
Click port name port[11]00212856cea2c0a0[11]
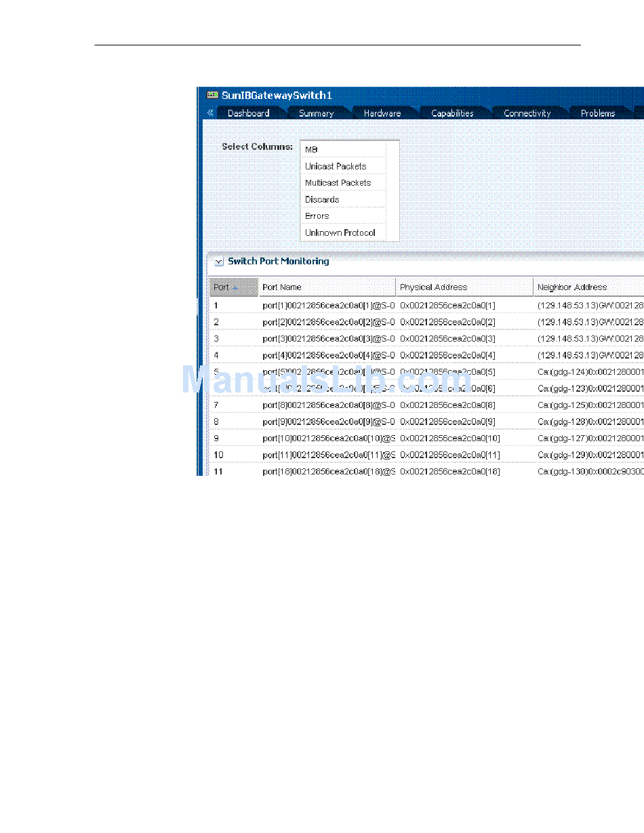pos(329,455)
